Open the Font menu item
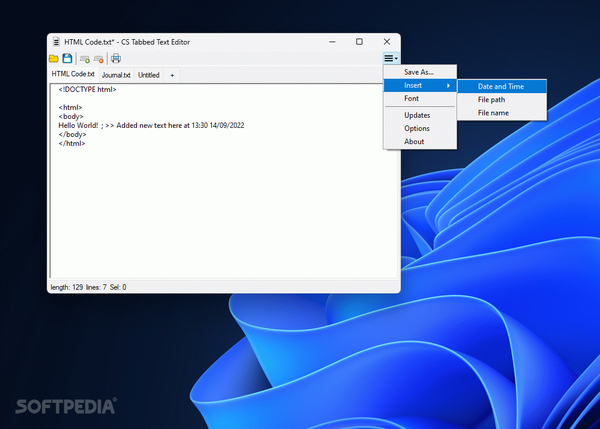The width and height of the screenshot is (600, 429). (x=420, y=98)
